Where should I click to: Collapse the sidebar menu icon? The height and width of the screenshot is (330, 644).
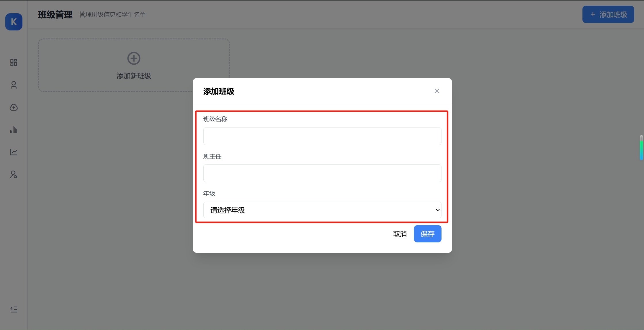(x=14, y=309)
